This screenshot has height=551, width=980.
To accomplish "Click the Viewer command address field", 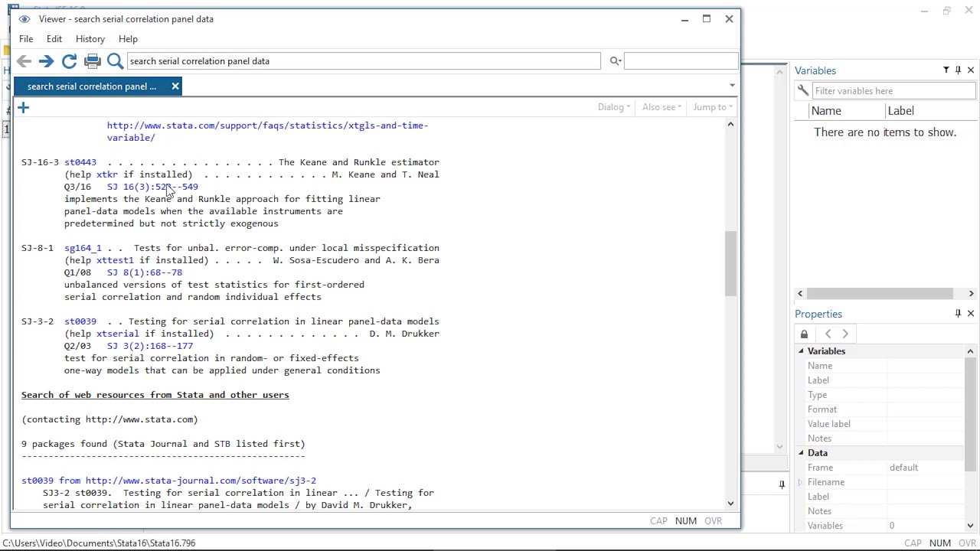I will [x=364, y=61].
